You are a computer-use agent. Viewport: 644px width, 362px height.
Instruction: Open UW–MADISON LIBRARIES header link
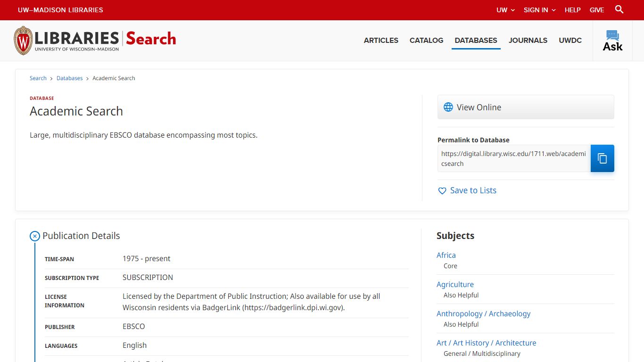coord(60,10)
